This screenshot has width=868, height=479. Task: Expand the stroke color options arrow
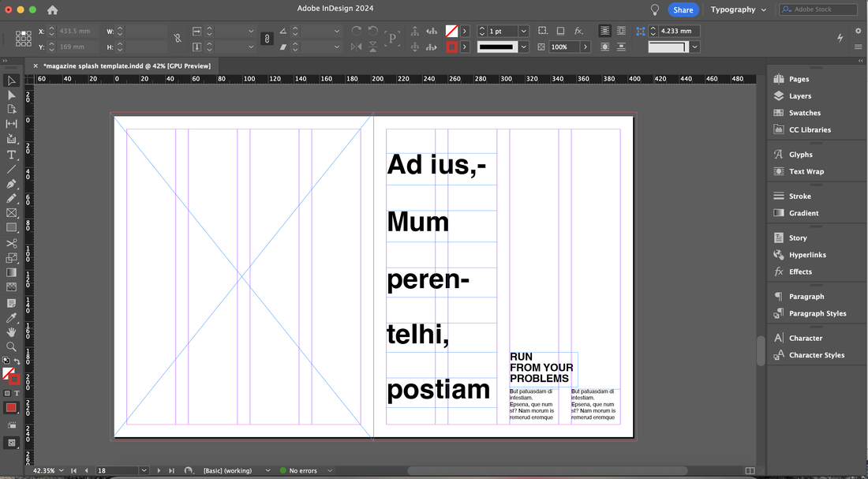(465, 47)
